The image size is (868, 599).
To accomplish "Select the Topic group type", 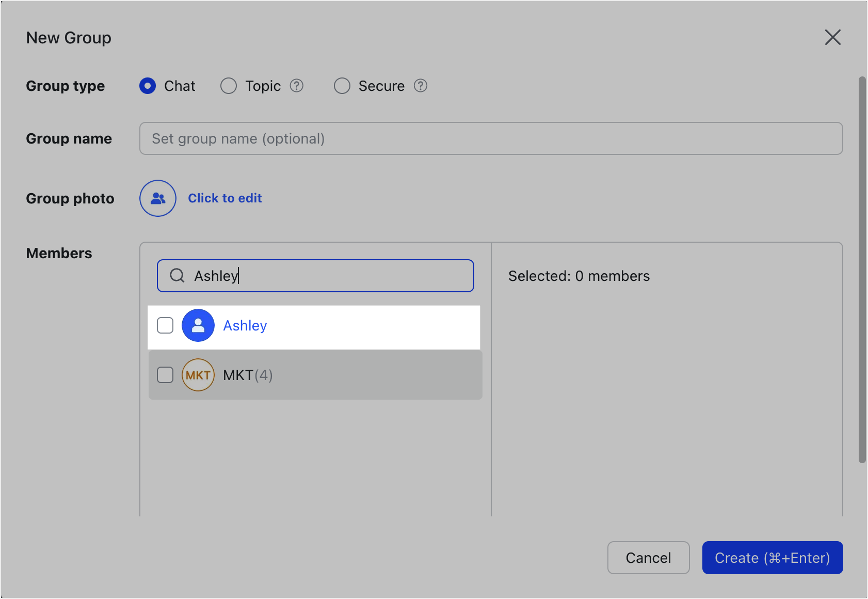I will (229, 86).
